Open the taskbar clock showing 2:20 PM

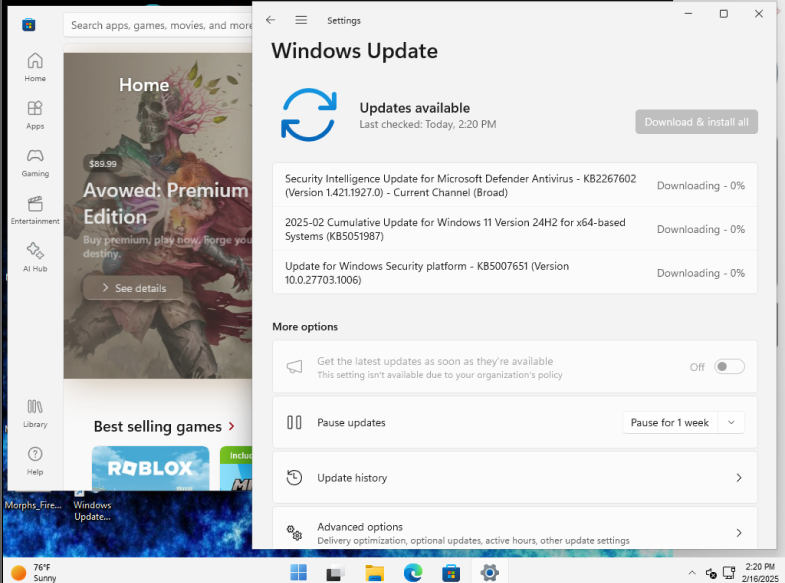760,572
